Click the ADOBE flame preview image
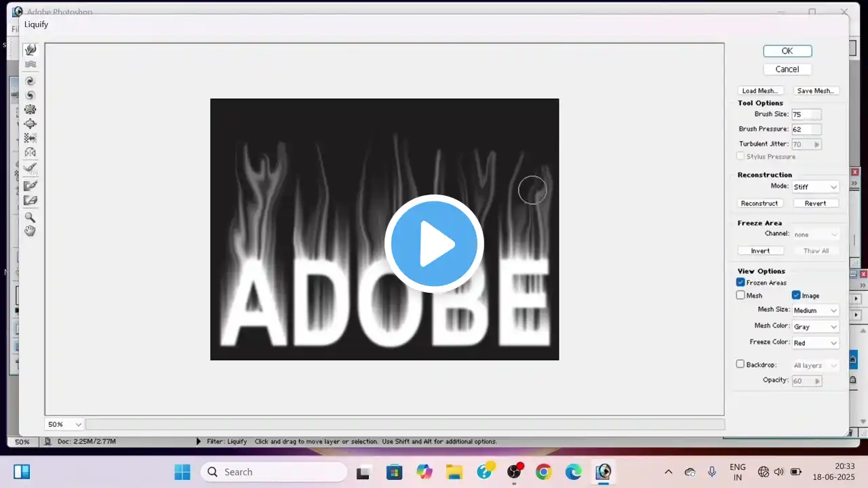The width and height of the screenshot is (868, 488). tap(384, 229)
